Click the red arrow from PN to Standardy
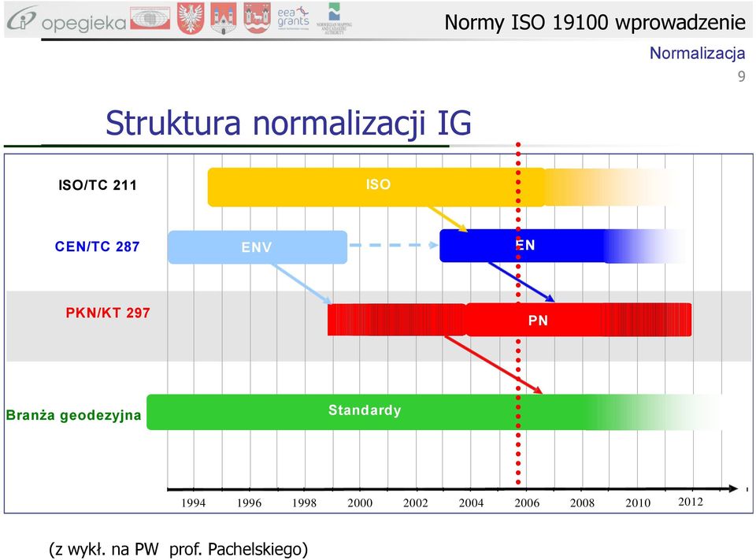This screenshot has width=756, height=560. click(493, 365)
